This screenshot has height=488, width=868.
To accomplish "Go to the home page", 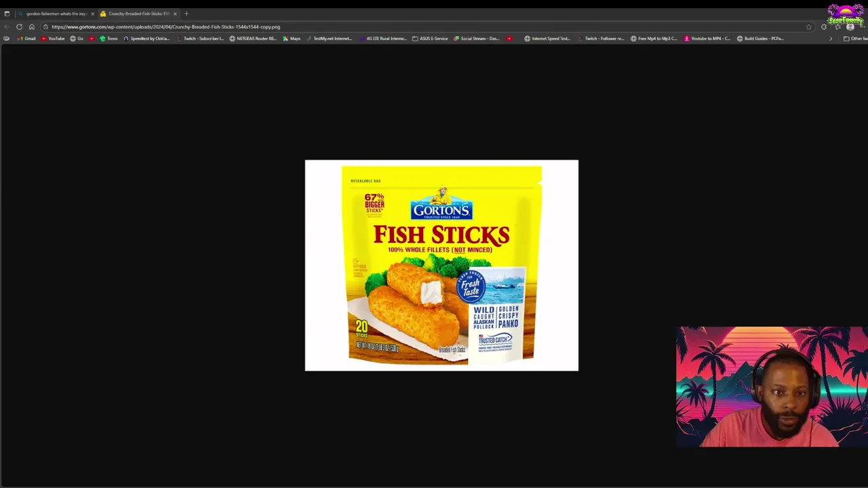I will pyautogui.click(x=31, y=27).
